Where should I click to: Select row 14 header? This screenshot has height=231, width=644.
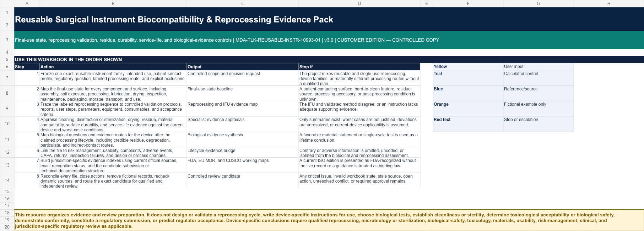pos(7,180)
